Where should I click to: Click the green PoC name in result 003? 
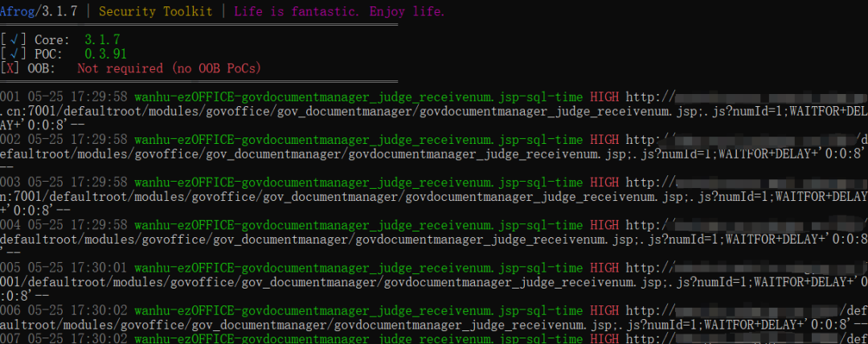pyautogui.click(x=358, y=182)
